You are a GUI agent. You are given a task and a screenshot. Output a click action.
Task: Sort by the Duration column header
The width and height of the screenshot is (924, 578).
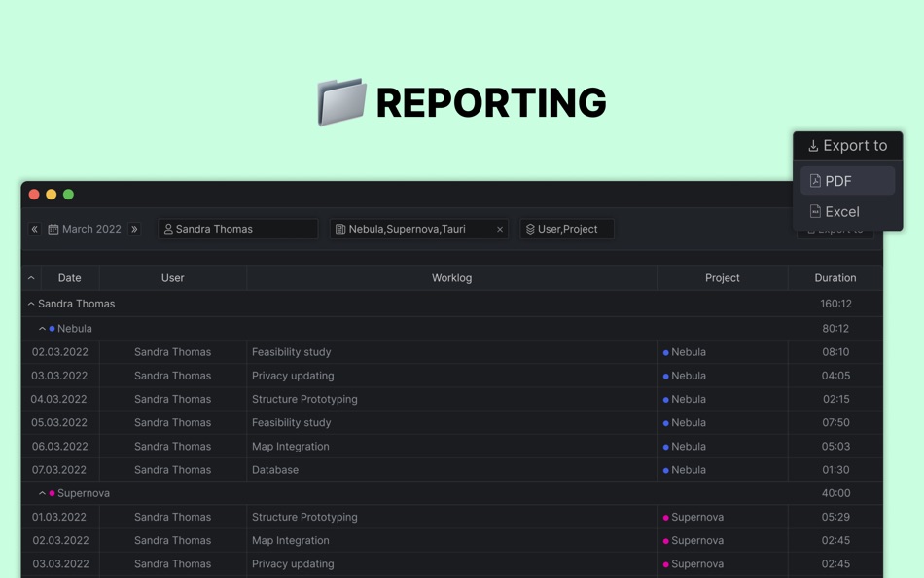[835, 277]
